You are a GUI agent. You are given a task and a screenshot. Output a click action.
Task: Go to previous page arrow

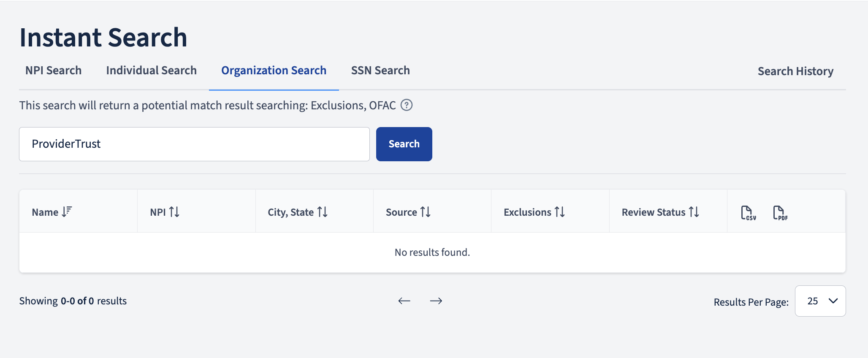pos(404,301)
